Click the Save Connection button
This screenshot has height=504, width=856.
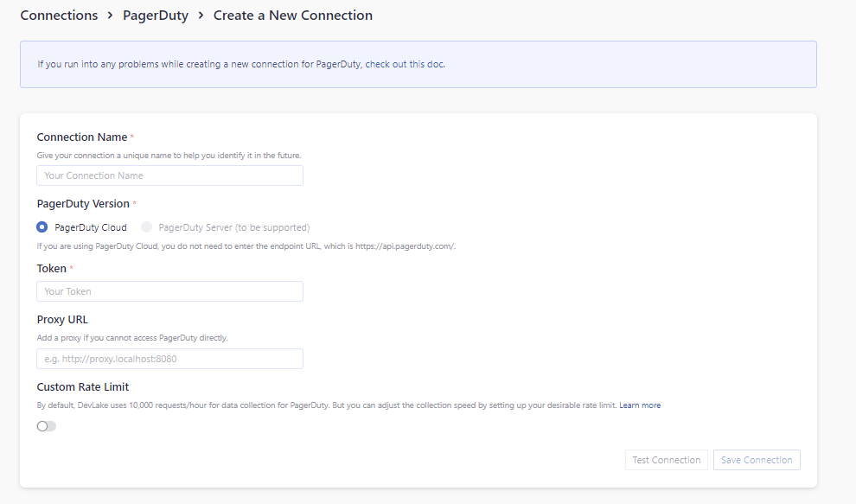point(756,459)
